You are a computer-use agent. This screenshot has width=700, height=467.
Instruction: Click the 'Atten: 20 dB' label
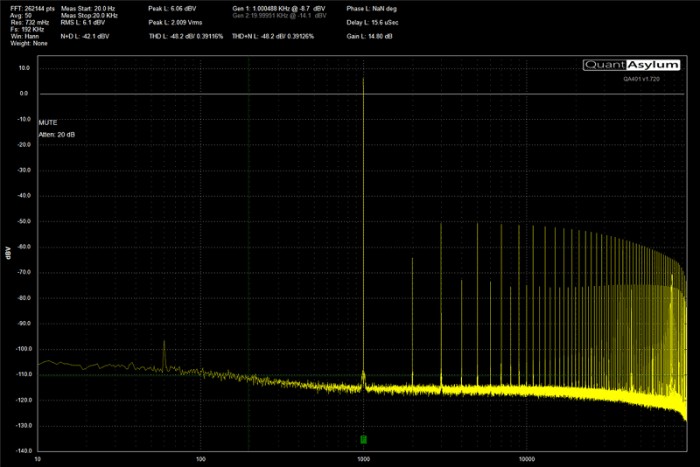57,134
